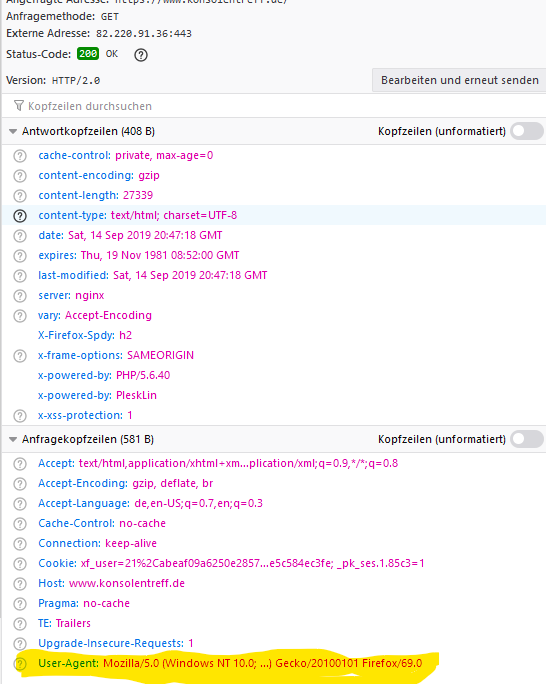This screenshot has height=691, width=546.
Task: Select the expires Thu, 19 Nov 1981 value
Action: 160,256
